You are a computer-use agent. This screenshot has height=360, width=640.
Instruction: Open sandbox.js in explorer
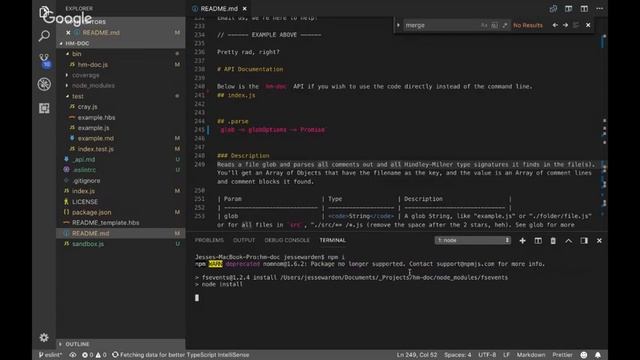pyautogui.click(x=88, y=244)
